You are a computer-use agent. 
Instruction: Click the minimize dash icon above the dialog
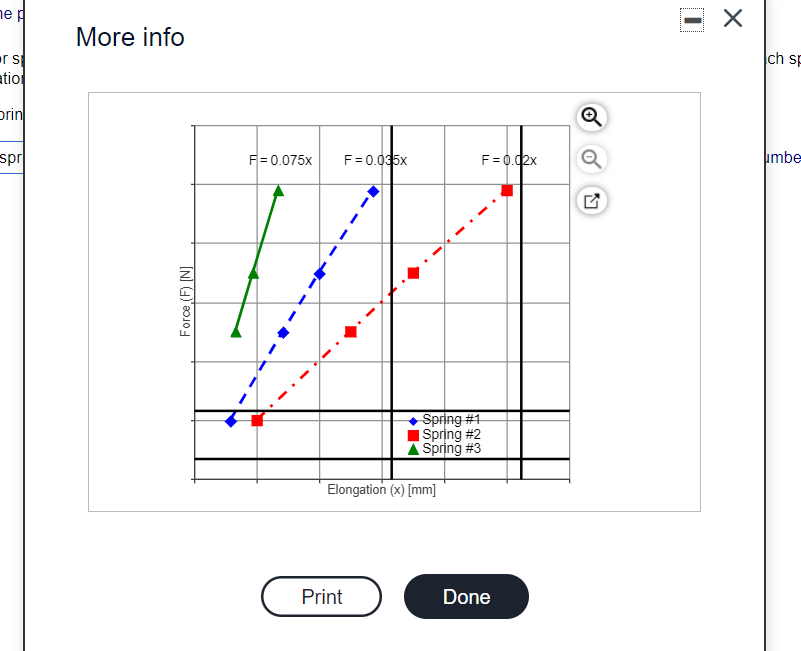691,18
